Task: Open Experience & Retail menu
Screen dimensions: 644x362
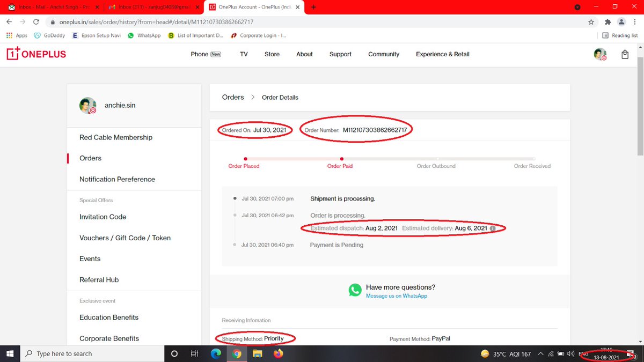Action: [443, 54]
